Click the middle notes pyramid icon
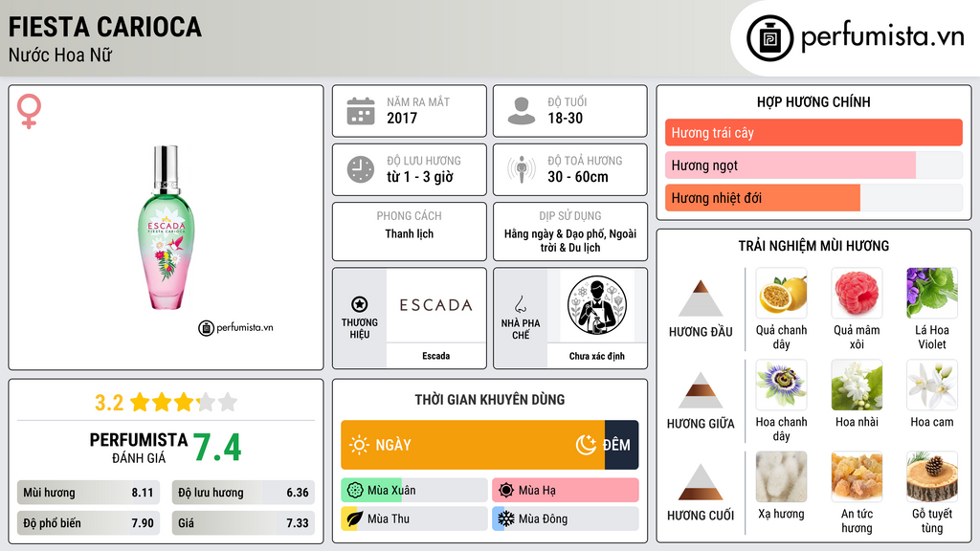 [701, 390]
